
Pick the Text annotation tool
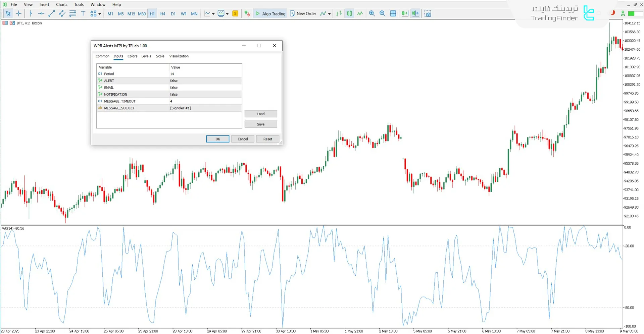pos(83,13)
